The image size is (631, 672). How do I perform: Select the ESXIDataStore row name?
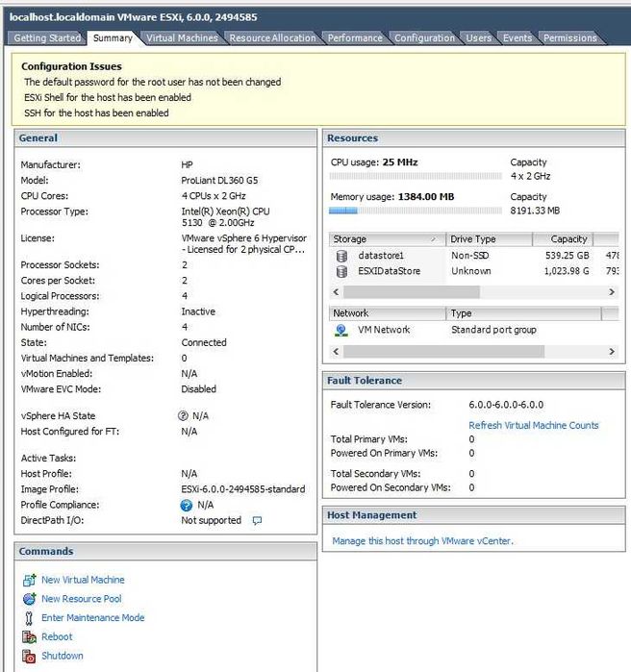(x=390, y=271)
